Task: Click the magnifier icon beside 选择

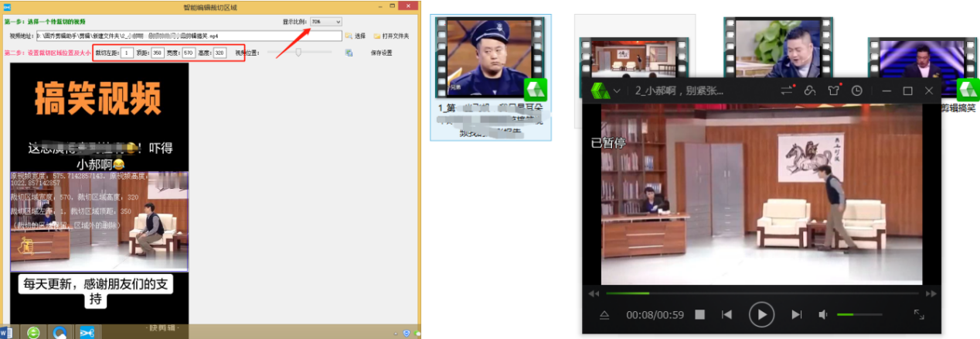Action: [x=349, y=36]
